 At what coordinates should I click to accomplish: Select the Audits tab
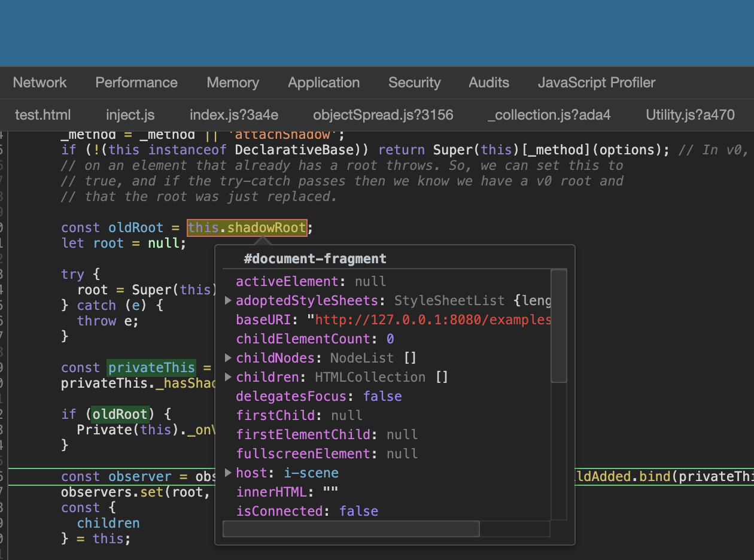[489, 83]
